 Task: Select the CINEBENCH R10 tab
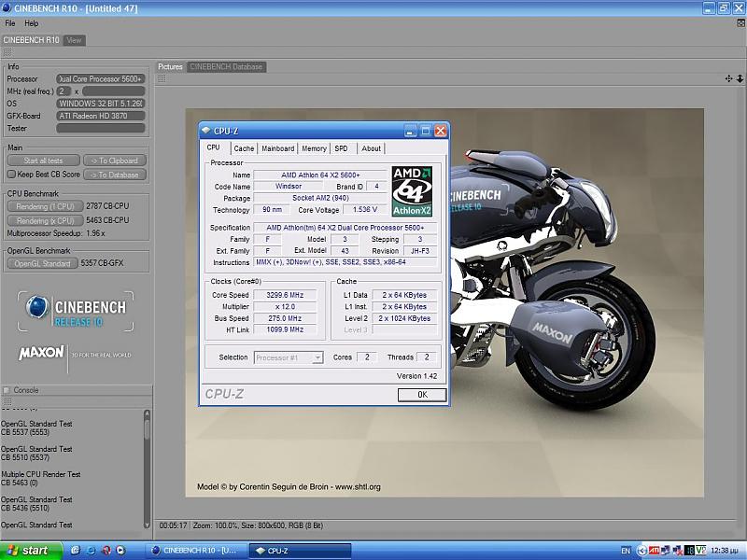32,40
